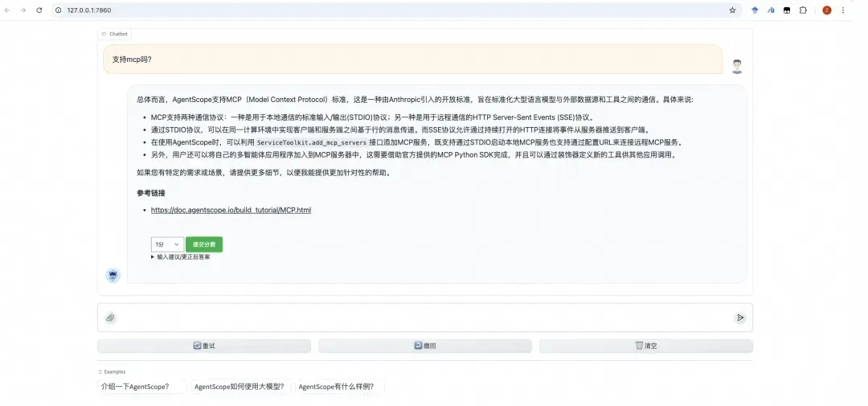Submit the score with 提交分数 button
This screenshot has width=868, height=406.
[204, 244]
